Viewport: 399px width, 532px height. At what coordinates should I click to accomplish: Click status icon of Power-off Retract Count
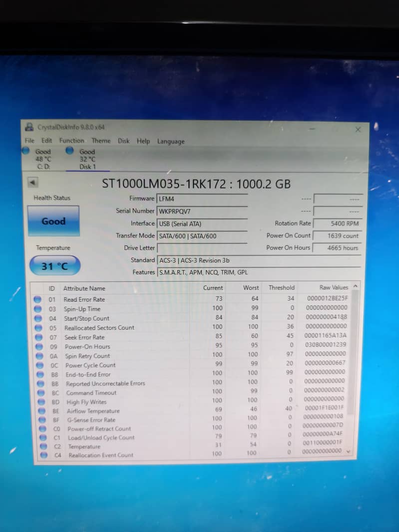click(42, 429)
